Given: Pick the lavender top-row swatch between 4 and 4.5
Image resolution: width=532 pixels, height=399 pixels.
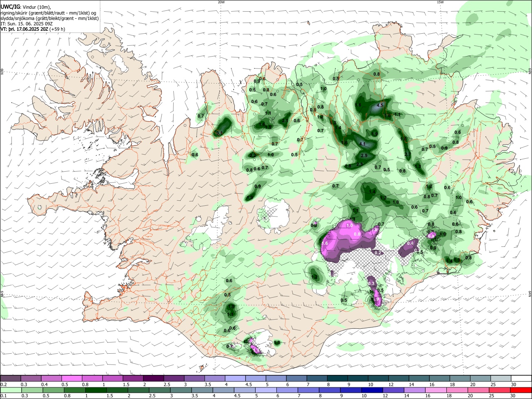Looking at the screenshot, I should pyautogui.click(x=235, y=378).
